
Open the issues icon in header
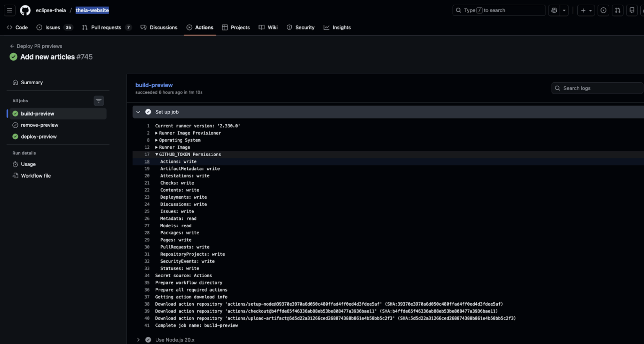point(603,10)
